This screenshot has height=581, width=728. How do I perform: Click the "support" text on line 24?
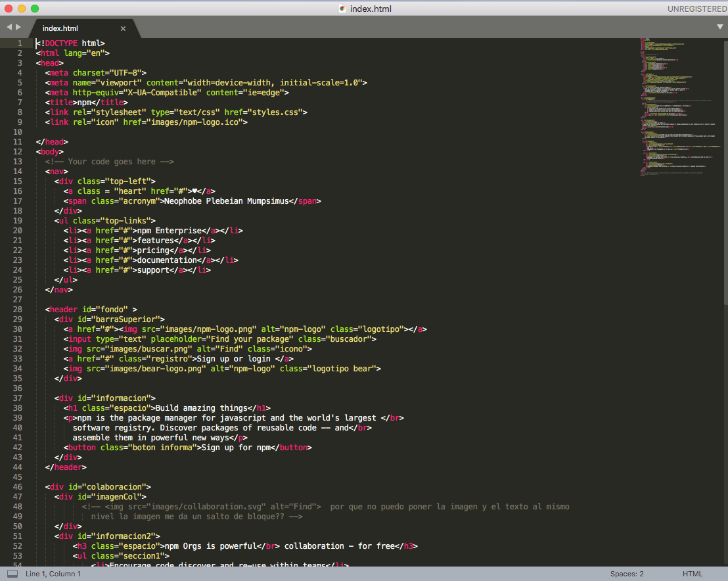click(x=153, y=270)
